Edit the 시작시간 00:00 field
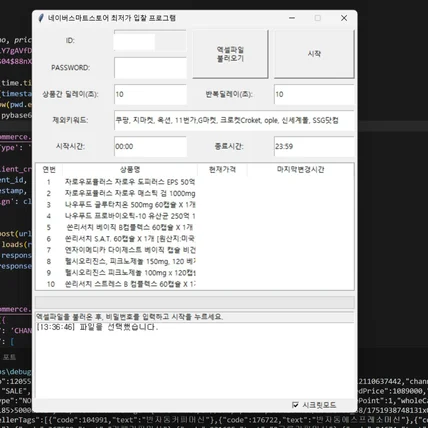 click(x=150, y=146)
